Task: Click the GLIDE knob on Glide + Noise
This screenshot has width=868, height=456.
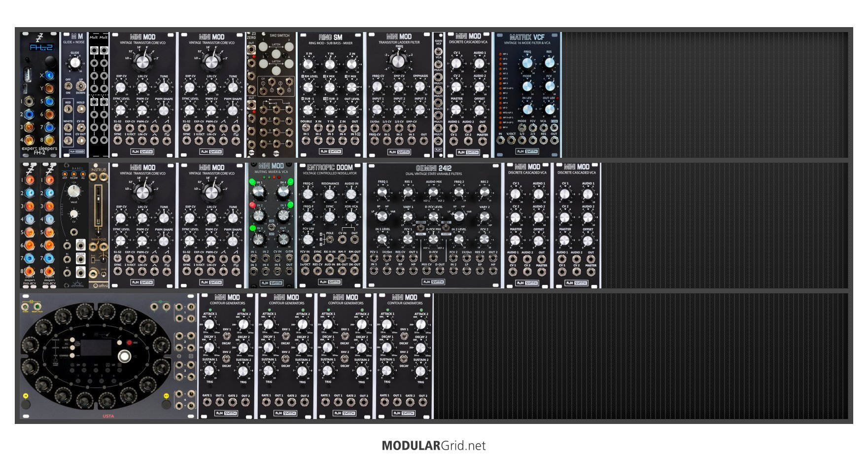Action: pos(75,63)
